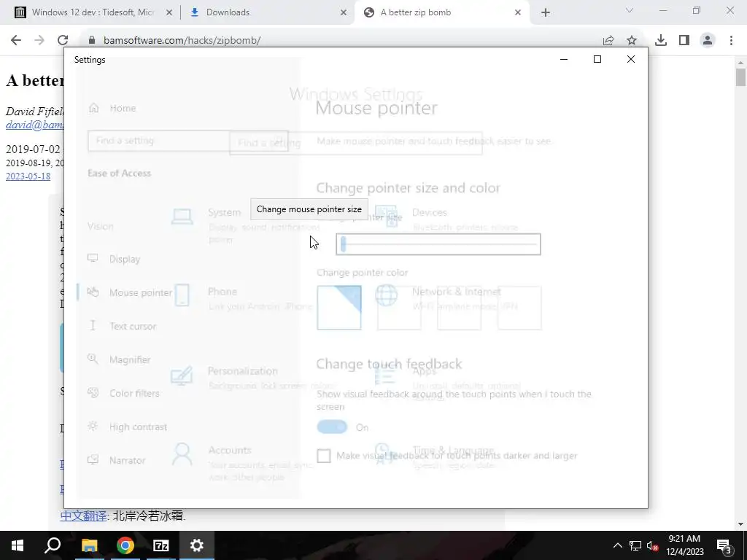Open 7-Zip from taskbar
The width and height of the screenshot is (747, 560).
161,545
